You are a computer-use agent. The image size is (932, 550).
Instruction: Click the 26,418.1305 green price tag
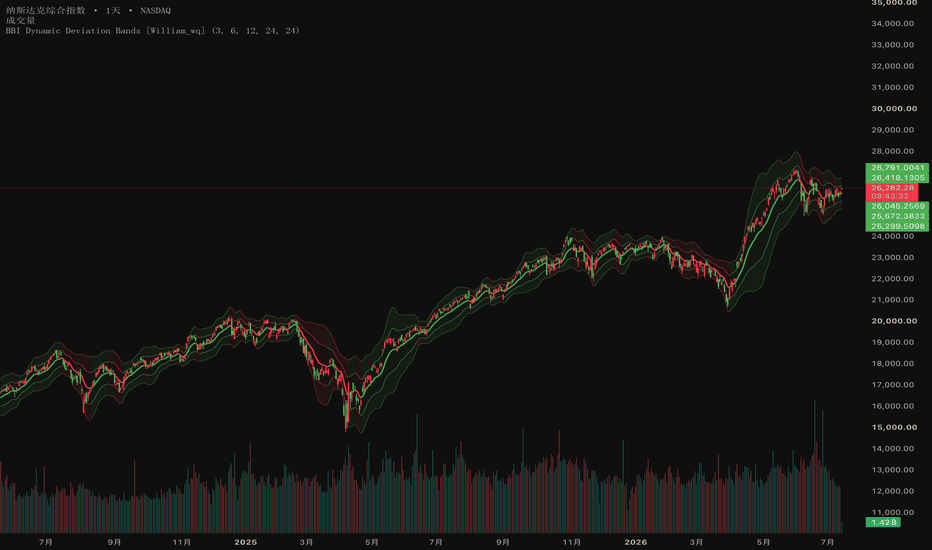coord(898,178)
